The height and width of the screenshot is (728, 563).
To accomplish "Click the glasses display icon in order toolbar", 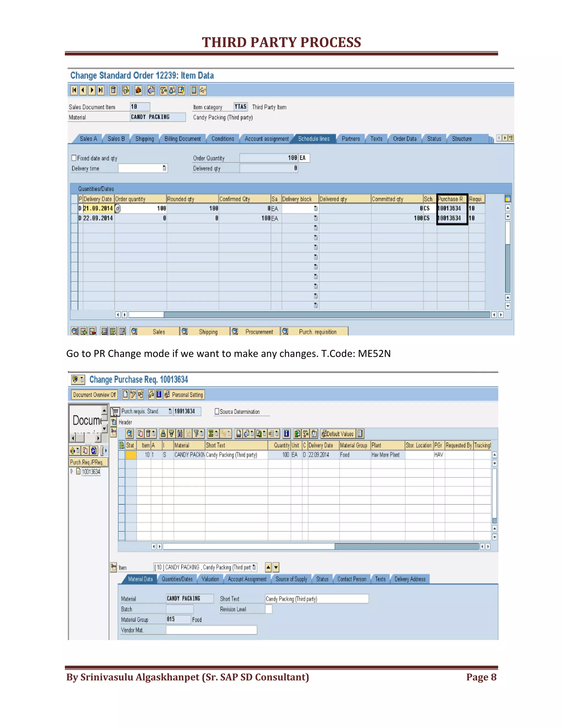I will (x=203, y=90).
